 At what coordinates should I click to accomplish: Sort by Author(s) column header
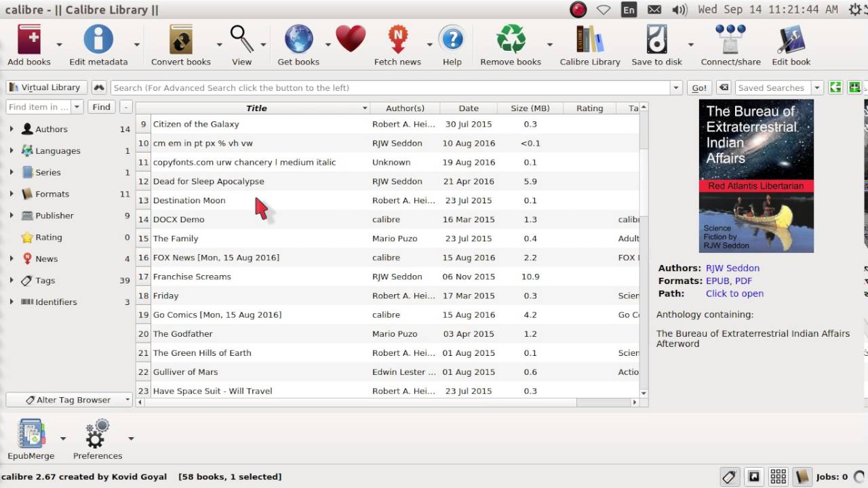405,108
